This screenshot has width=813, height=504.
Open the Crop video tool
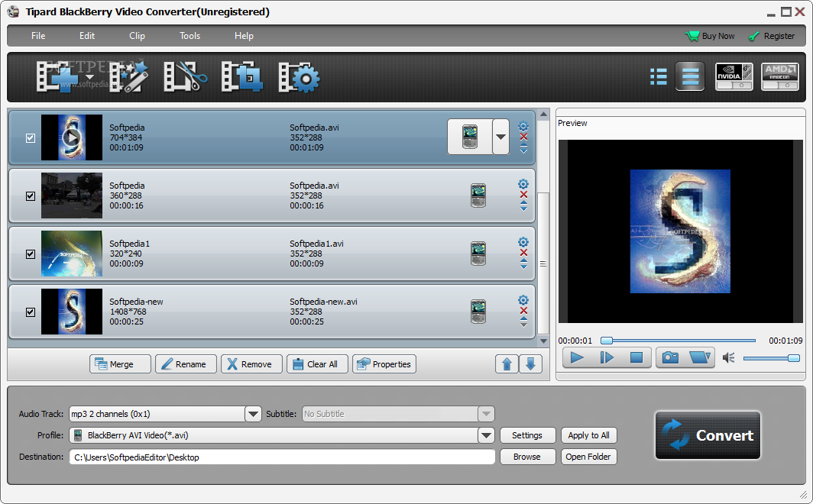pos(241,76)
